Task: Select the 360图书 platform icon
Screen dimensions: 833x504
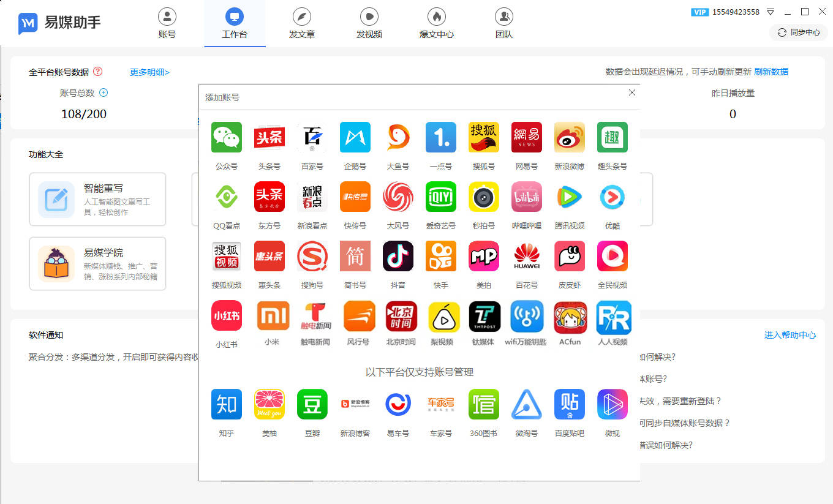Action: pyautogui.click(x=484, y=404)
